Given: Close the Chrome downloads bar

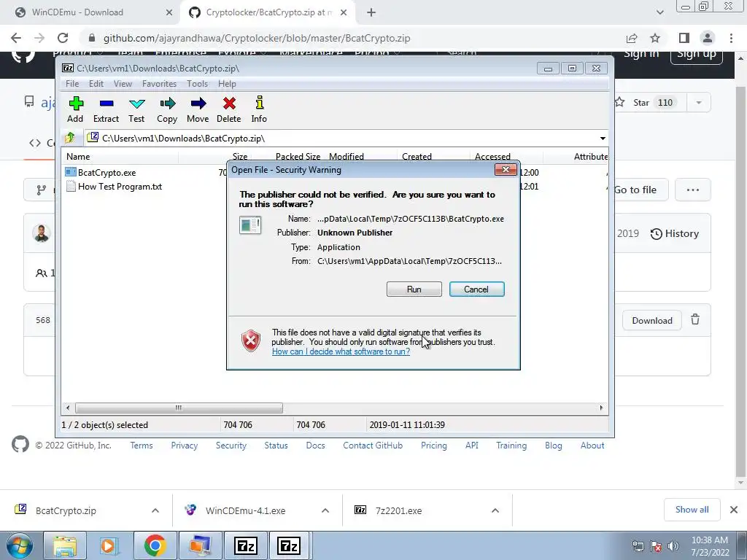Looking at the screenshot, I should pyautogui.click(x=734, y=510).
